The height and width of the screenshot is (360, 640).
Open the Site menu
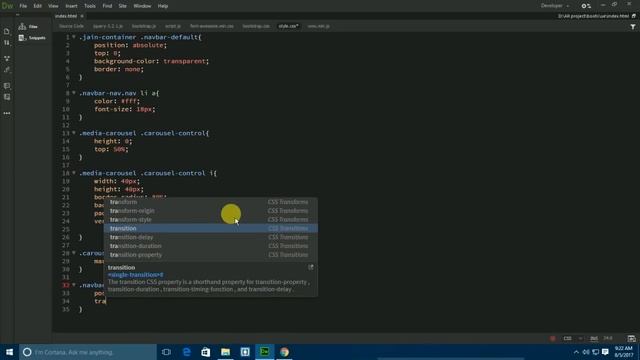pos(122,6)
